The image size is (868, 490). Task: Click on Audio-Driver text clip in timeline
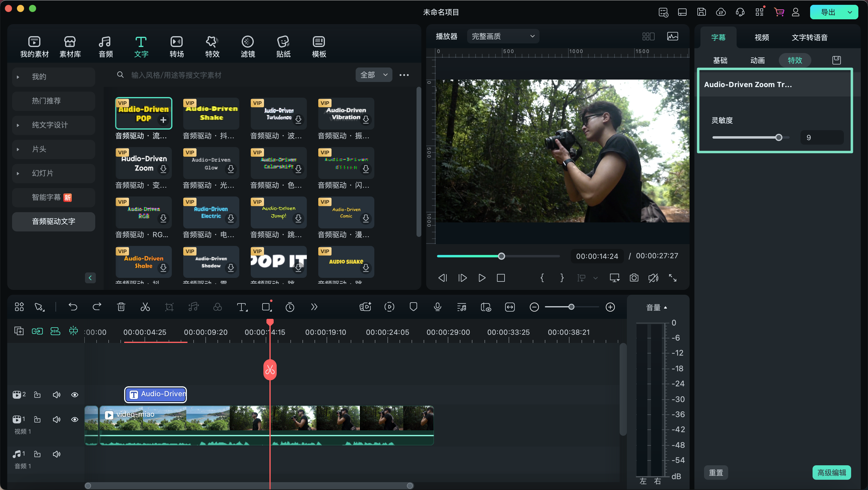pyautogui.click(x=156, y=394)
